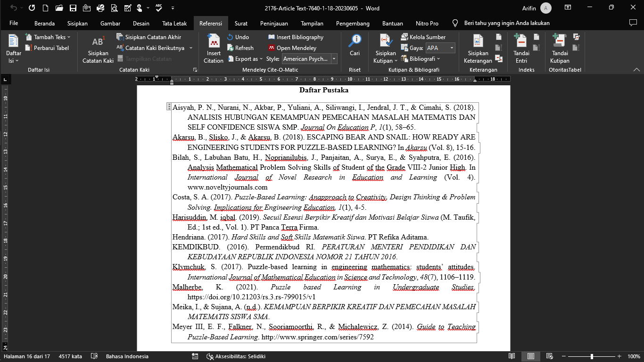
Task: Open Catatan Kaki dialog launcher
Action: 195,70
